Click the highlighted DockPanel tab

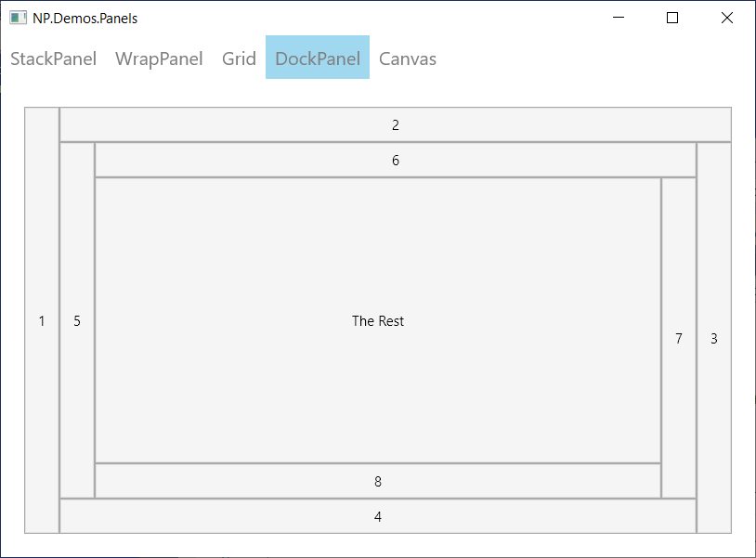click(x=318, y=58)
